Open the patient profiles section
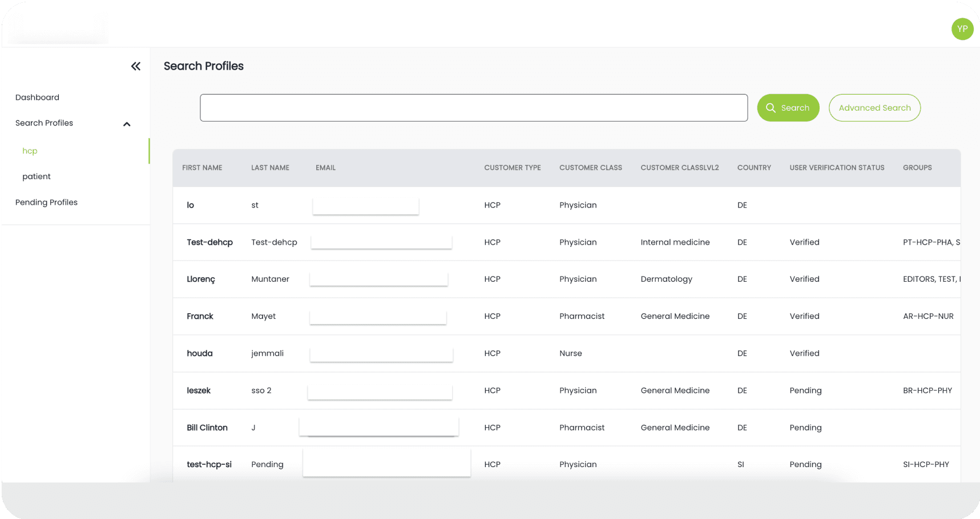 pos(37,177)
